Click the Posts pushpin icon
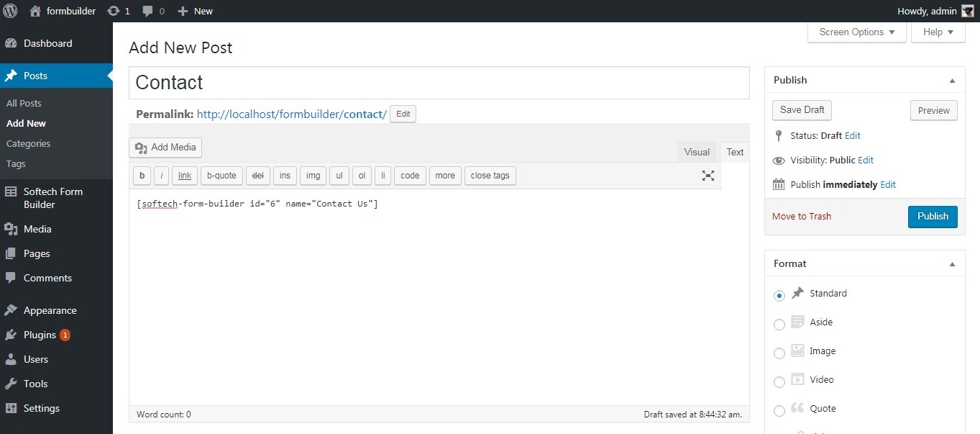 point(11,76)
